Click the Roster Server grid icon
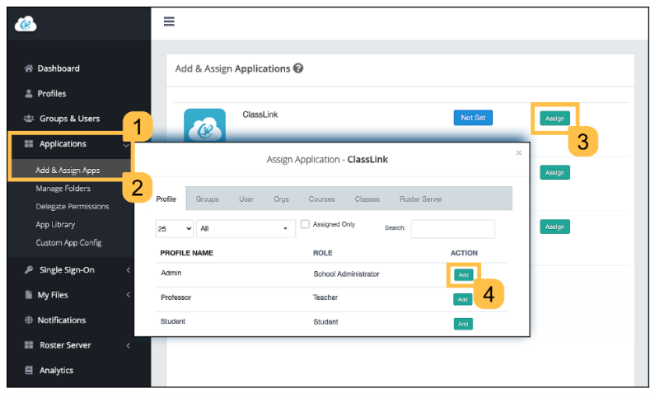 (x=29, y=345)
